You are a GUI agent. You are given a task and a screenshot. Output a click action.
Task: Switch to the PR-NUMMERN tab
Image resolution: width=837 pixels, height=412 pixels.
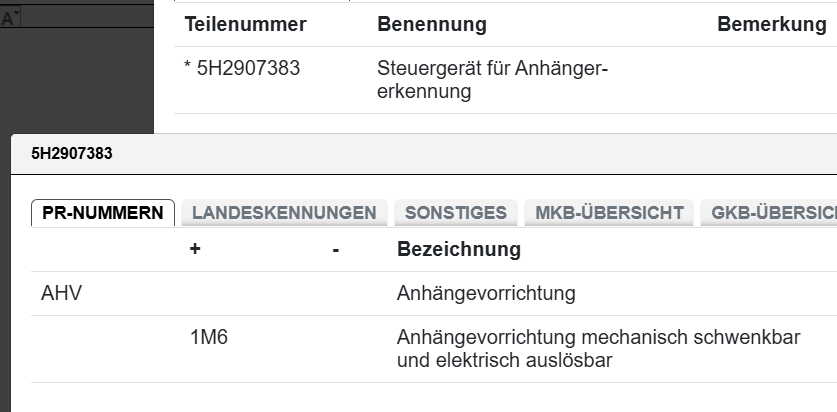(103, 212)
